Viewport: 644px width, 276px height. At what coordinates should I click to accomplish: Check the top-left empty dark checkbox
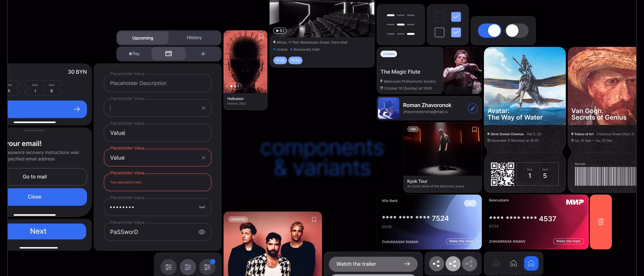pos(439,17)
